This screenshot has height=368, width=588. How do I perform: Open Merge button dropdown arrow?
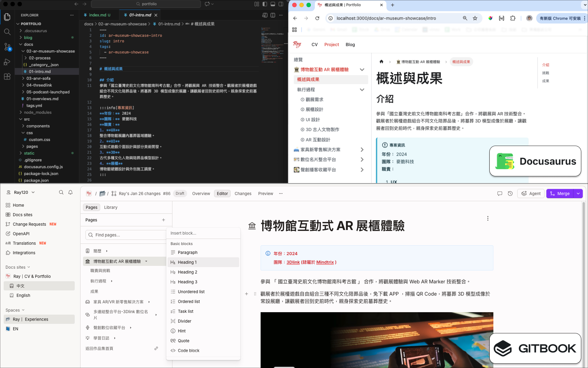[578, 194]
